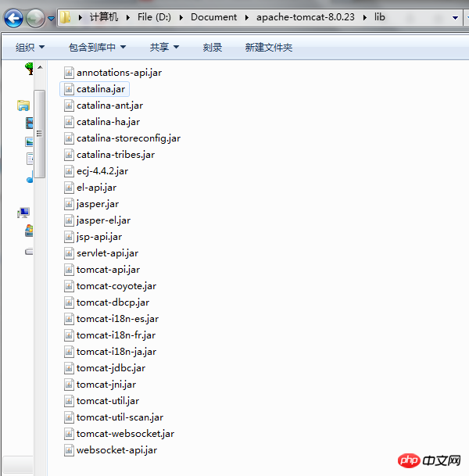Select File (D:) breadcrumb segment
The height and width of the screenshot is (476, 469).
pyautogui.click(x=154, y=17)
